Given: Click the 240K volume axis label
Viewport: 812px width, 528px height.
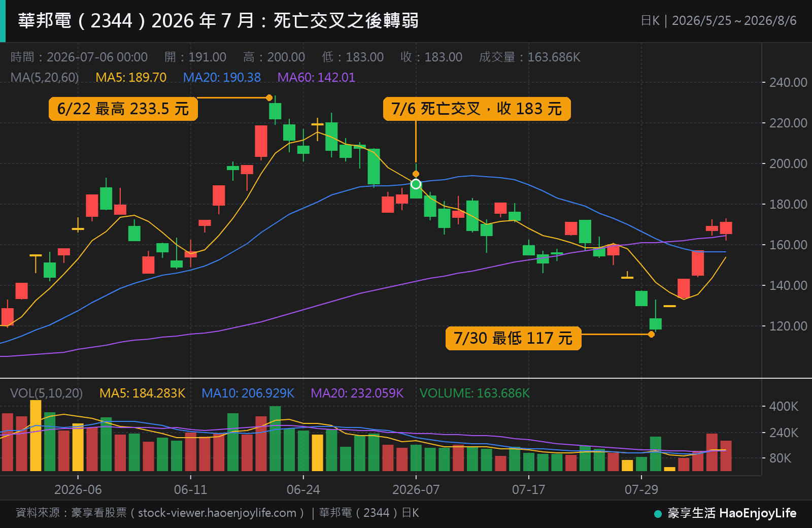Looking at the screenshot, I should pos(784,433).
